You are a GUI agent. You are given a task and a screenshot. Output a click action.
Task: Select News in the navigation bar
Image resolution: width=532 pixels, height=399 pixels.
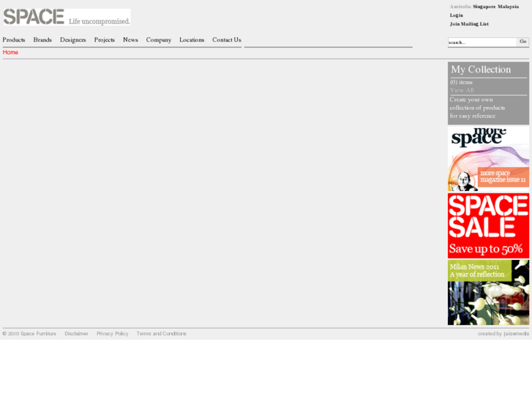click(x=130, y=40)
